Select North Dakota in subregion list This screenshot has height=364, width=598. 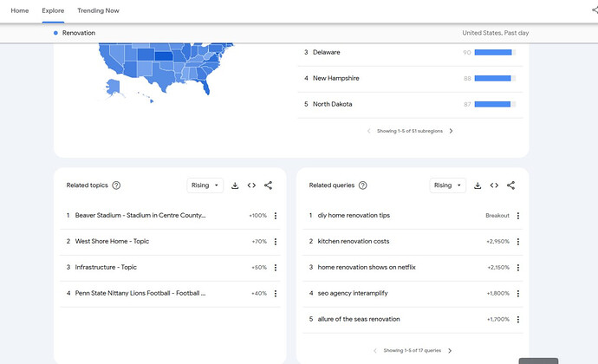[332, 104]
